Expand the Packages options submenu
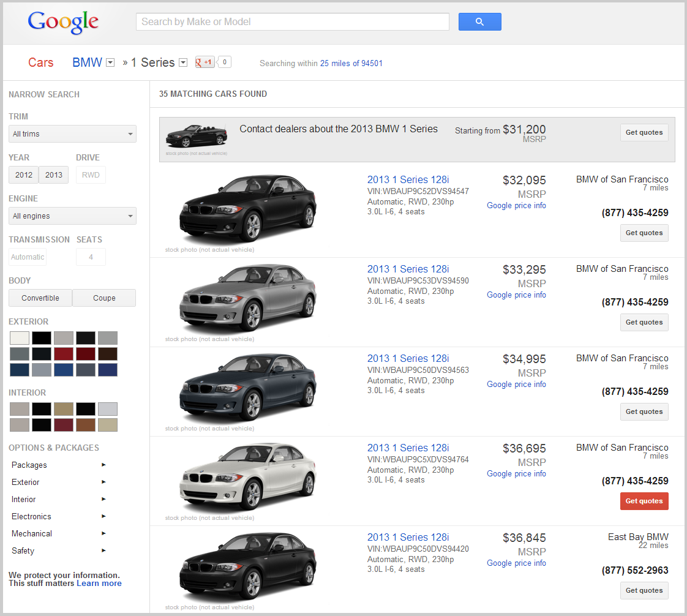 tap(58, 465)
